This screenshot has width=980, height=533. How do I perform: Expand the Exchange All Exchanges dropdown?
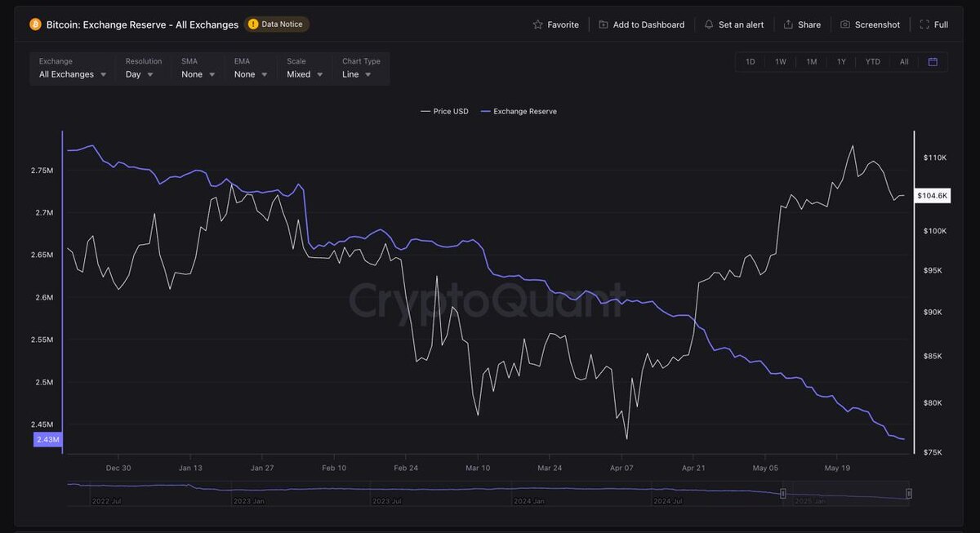click(x=73, y=74)
